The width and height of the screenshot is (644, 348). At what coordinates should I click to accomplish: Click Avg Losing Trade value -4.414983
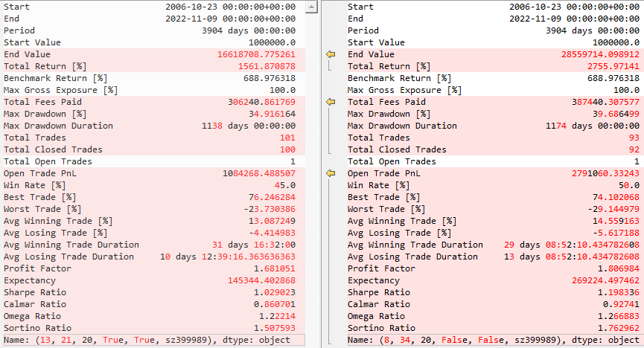(x=272, y=233)
